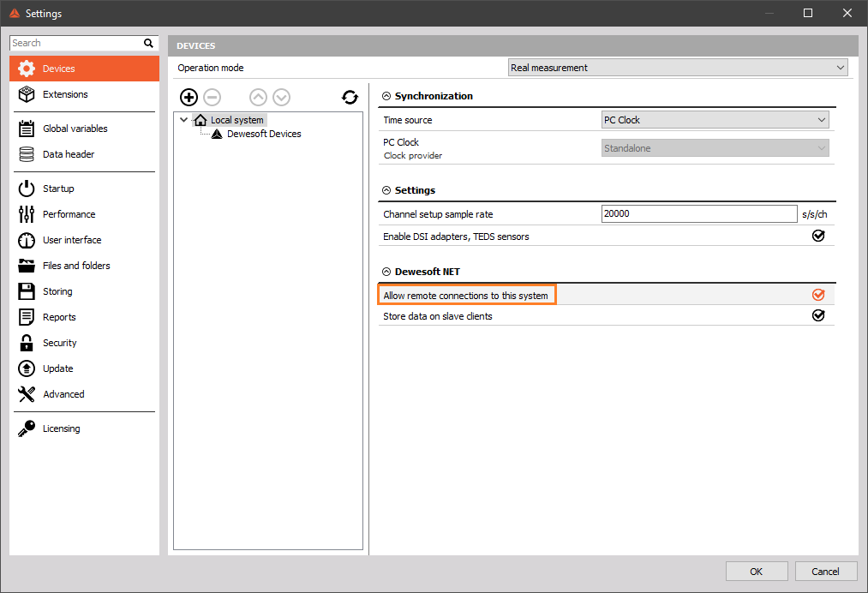
Task: Maximize the Settings window
Action: tap(808, 14)
